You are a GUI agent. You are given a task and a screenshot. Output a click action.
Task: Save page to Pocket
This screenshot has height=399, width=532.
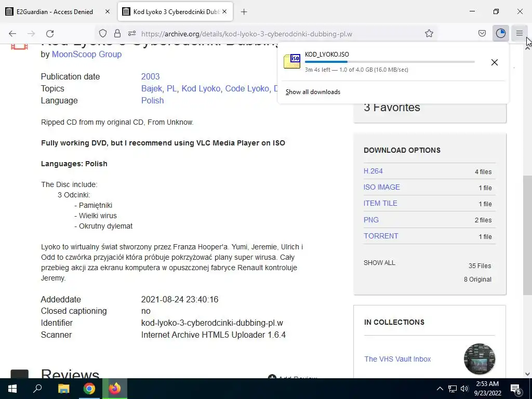[482, 33]
